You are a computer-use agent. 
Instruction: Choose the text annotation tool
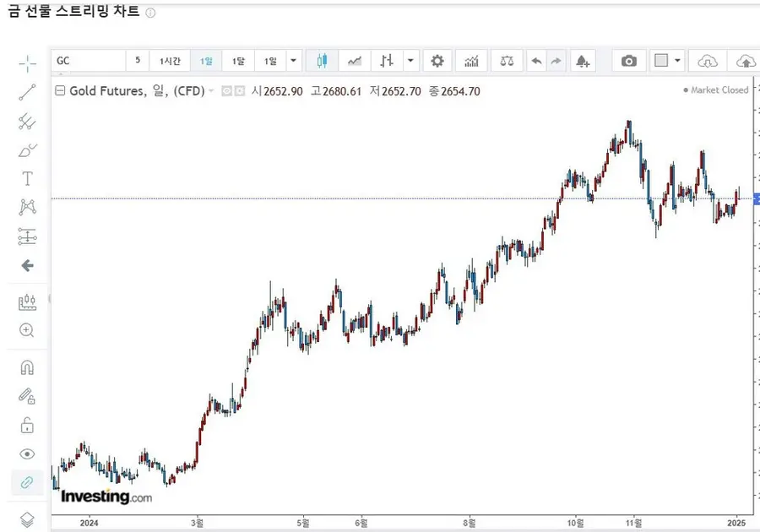[27, 178]
